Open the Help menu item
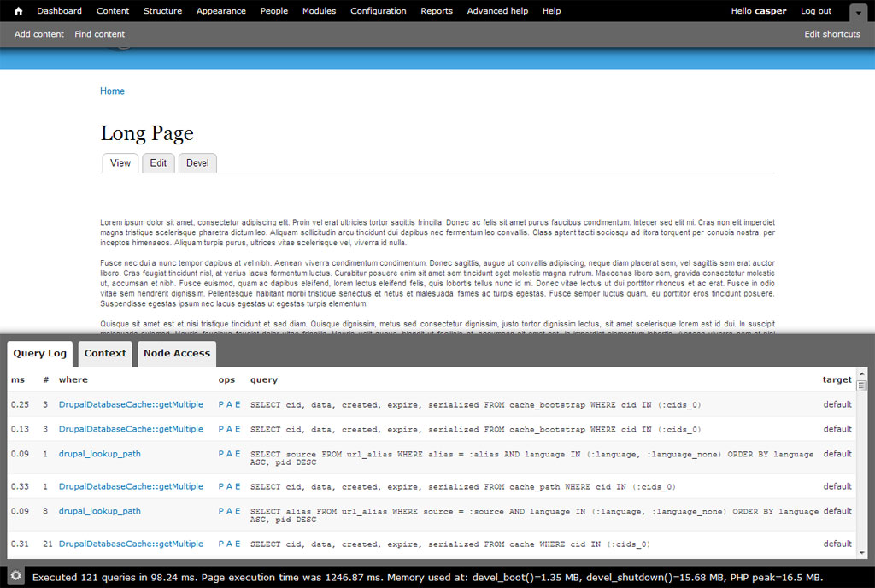 551,10
